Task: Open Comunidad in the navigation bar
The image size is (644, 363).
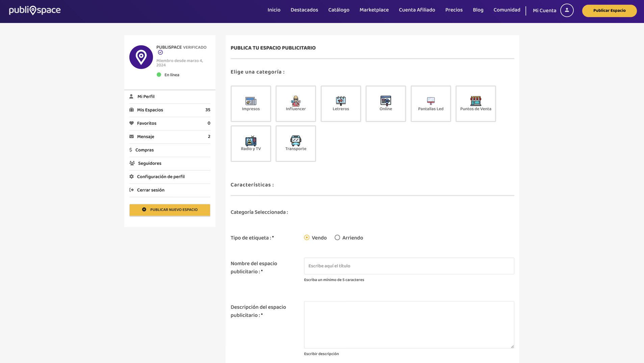Action: tap(507, 10)
